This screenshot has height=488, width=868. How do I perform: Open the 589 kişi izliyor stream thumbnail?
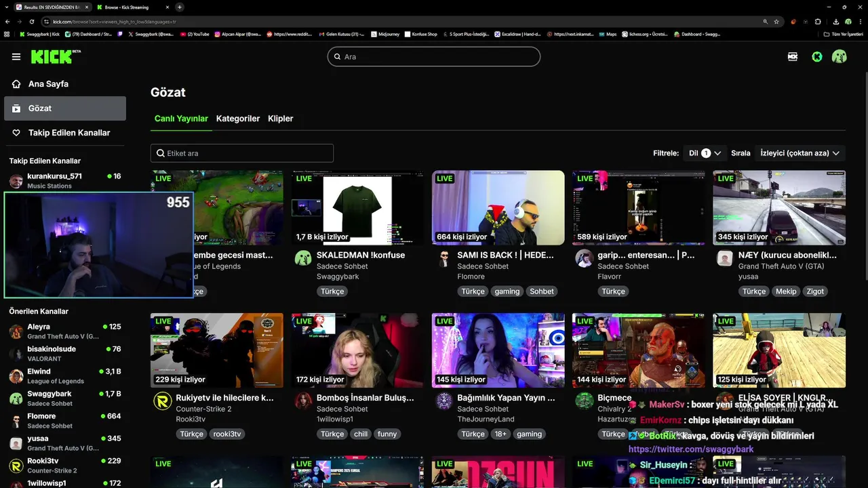pos(639,207)
